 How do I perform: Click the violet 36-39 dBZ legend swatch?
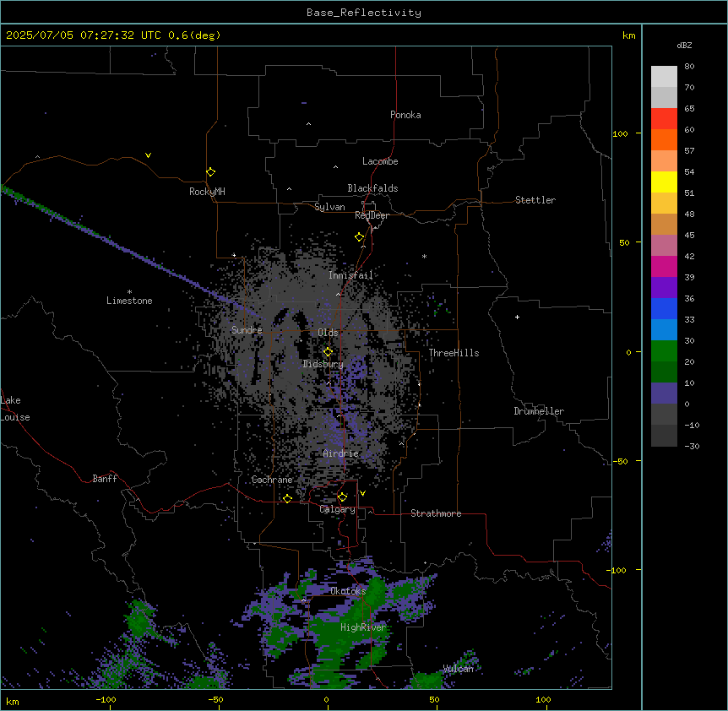(664, 288)
